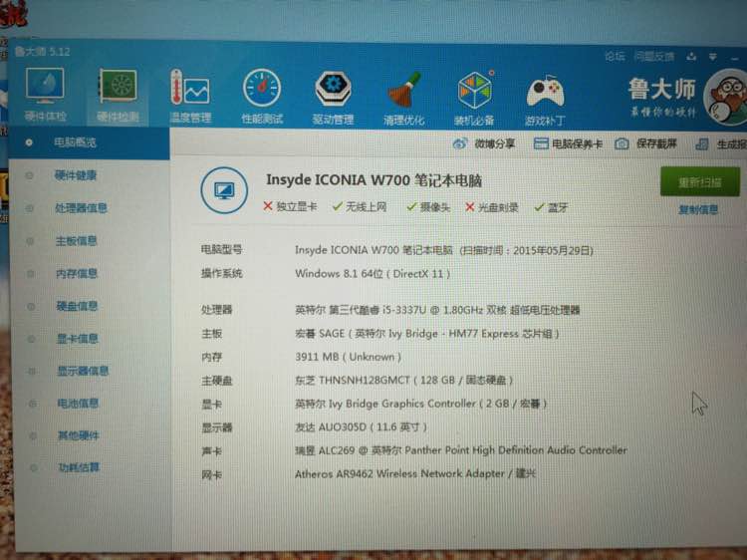Click the 宏碁 SAGE motherboard value
Image resolution: width=747 pixels, height=560 pixels.
coord(427,333)
